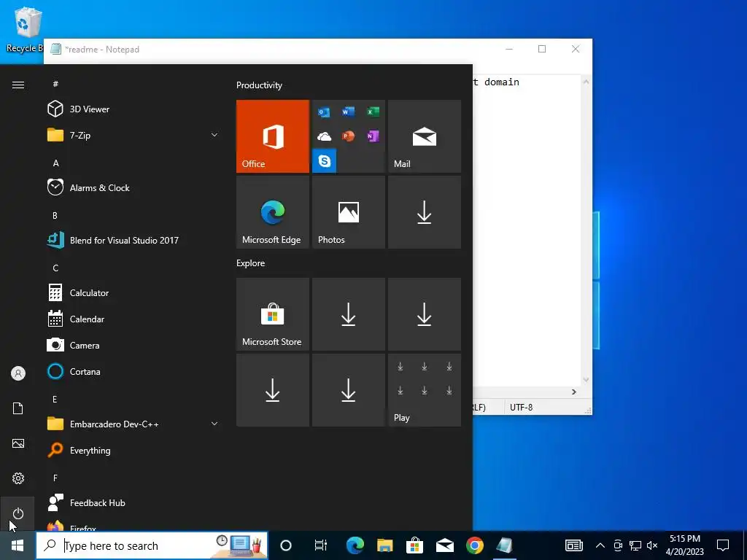Open Settings gear in Start sidebar
Screen dimensions: 747x560
18,478
